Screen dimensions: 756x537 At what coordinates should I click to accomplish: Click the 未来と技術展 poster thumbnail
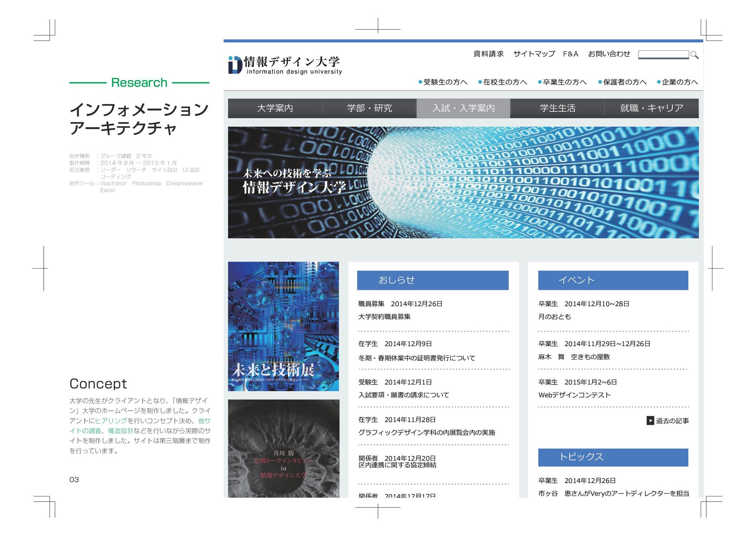pos(283,326)
